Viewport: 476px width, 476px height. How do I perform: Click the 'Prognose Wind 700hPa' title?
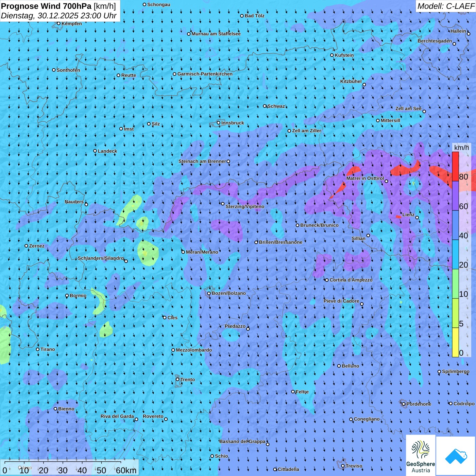pyautogui.click(x=46, y=6)
